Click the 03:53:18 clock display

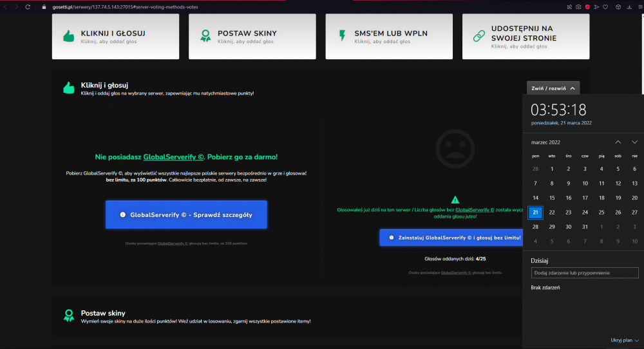pyautogui.click(x=558, y=110)
